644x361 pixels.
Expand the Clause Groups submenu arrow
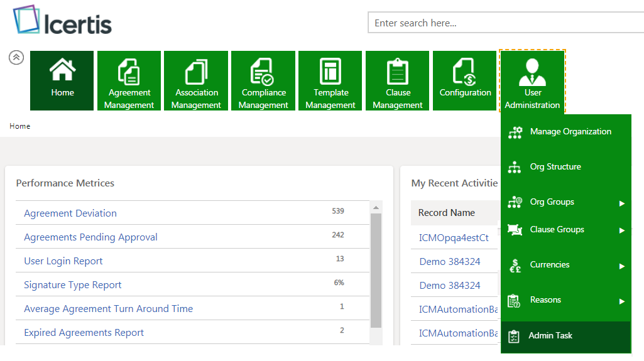pos(621,230)
